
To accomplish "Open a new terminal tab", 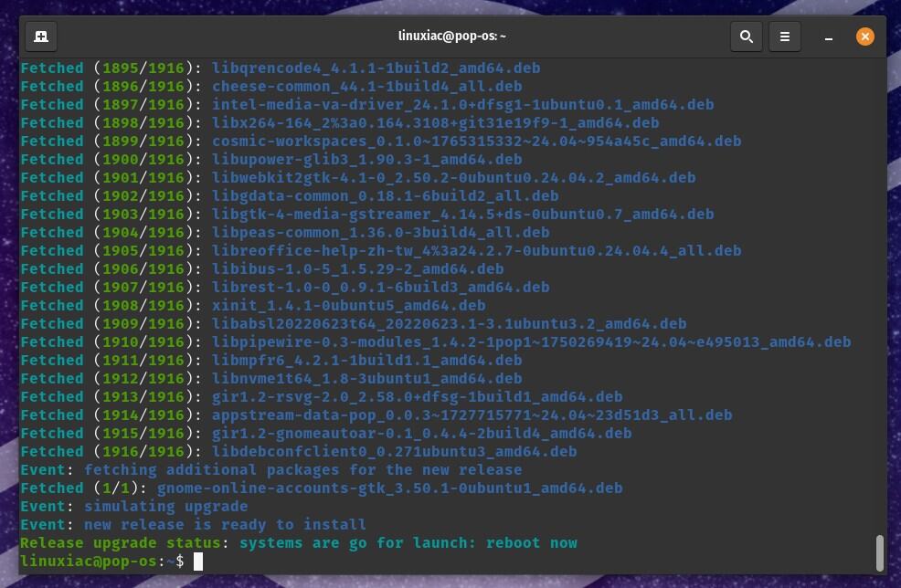I will (x=41, y=37).
